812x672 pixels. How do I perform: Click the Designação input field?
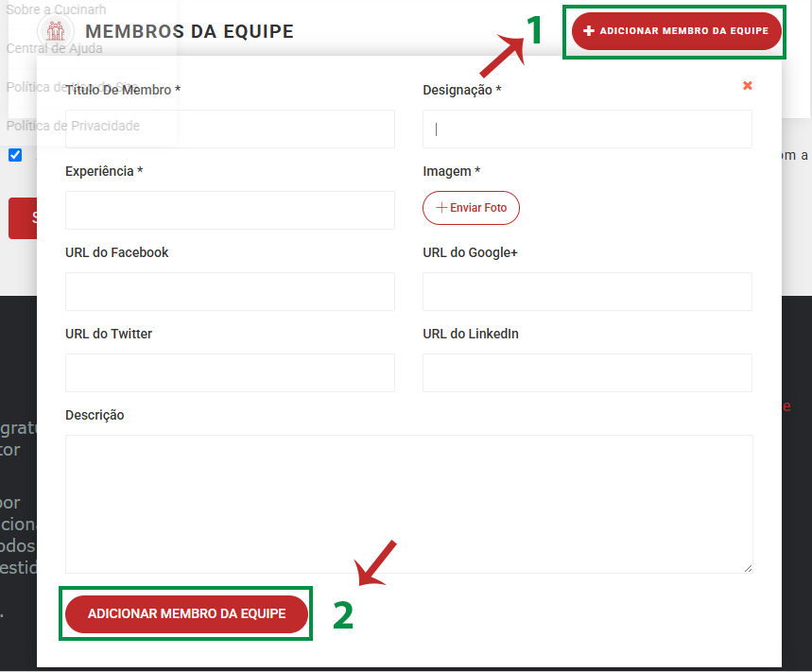[586, 129]
